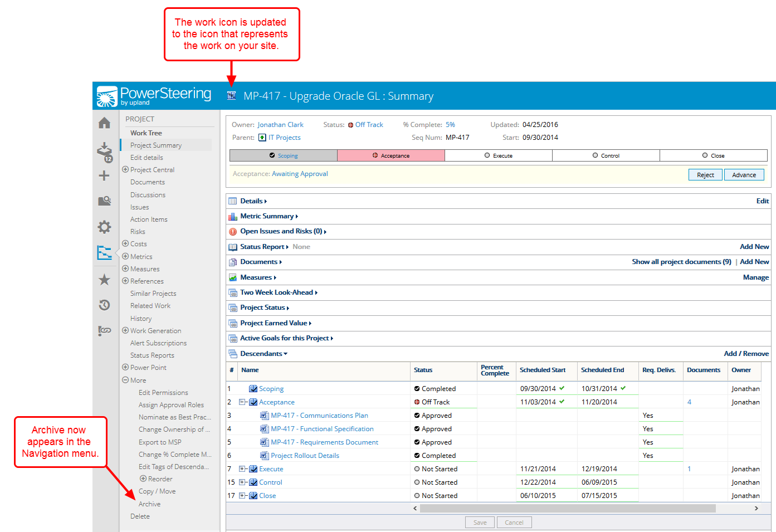Click the Descendants table horizontal scrollbar thumb

click(x=568, y=508)
